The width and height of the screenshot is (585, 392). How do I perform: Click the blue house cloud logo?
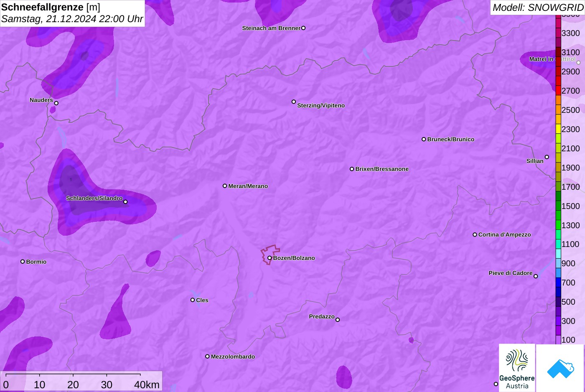560,368
